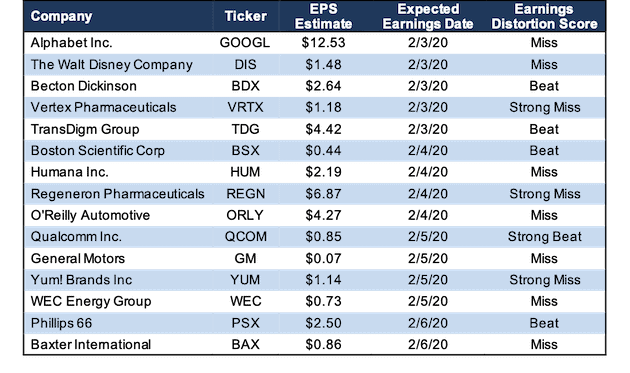The height and width of the screenshot is (373, 630).
Task: Select the Yum! Brands Inc cell
Action: tap(81, 280)
